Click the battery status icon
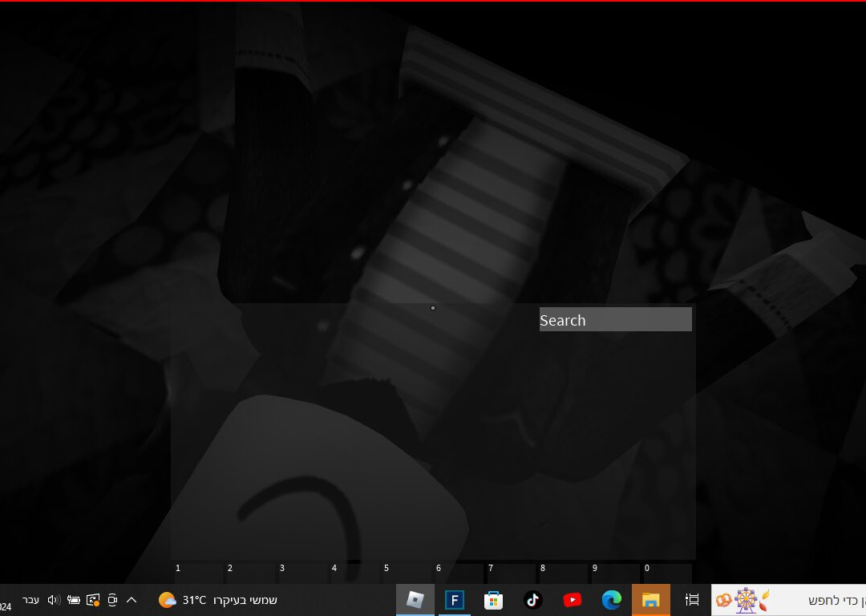The image size is (866, 616). click(x=74, y=600)
